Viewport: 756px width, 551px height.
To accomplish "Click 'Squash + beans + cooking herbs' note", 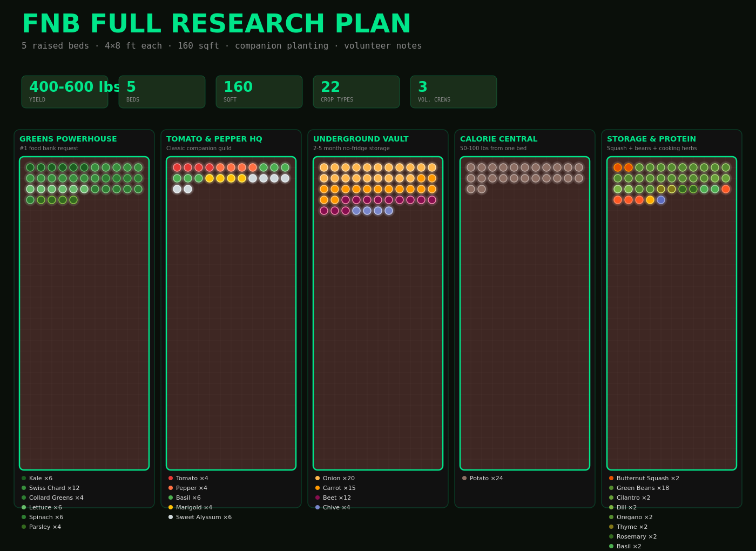I will pyautogui.click(x=652, y=148).
